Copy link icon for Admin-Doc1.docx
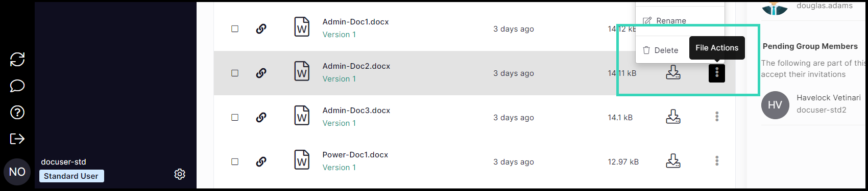The width and height of the screenshot is (868, 191). point(261,29)
